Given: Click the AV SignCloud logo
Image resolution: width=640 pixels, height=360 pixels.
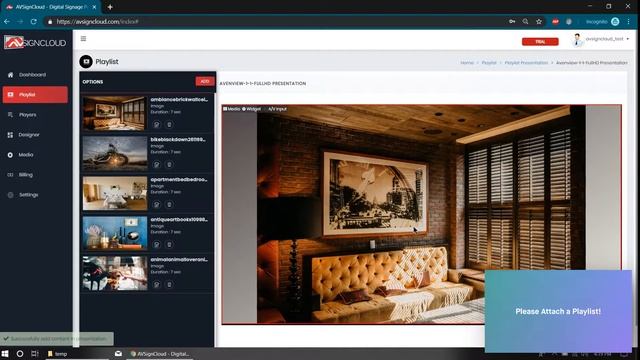Looking at the screenshot, I should [x=35, y=42].
